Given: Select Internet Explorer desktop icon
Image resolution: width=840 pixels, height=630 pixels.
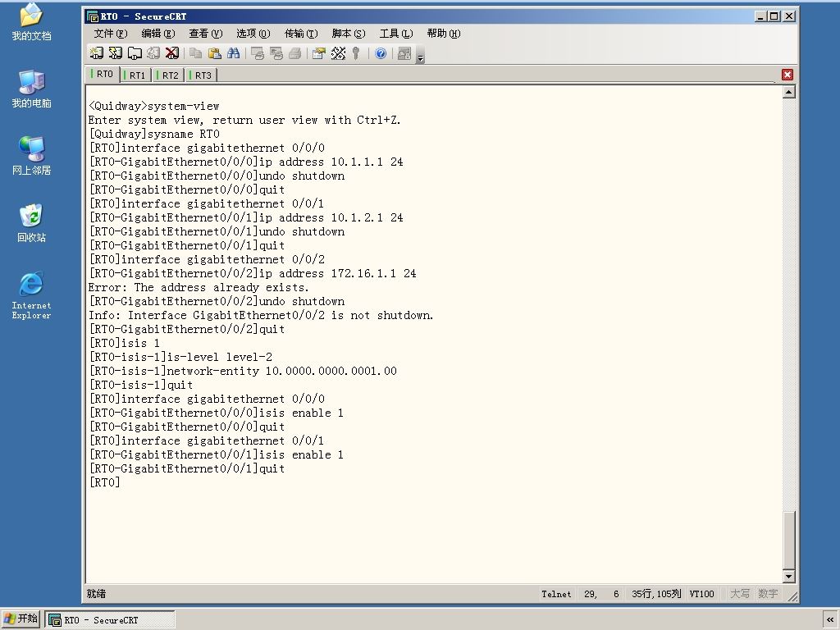Looking at the screenshot, I should (x=31, y=295).
